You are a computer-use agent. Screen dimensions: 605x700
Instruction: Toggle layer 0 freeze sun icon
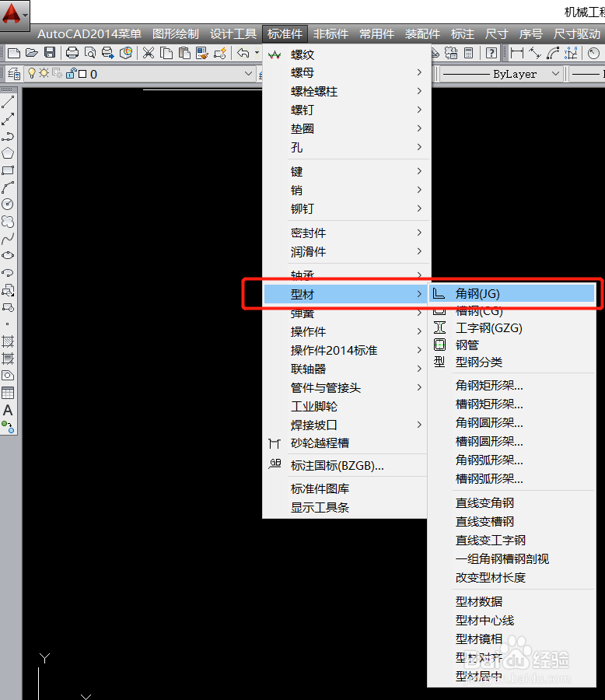click(x=44, y=73)
